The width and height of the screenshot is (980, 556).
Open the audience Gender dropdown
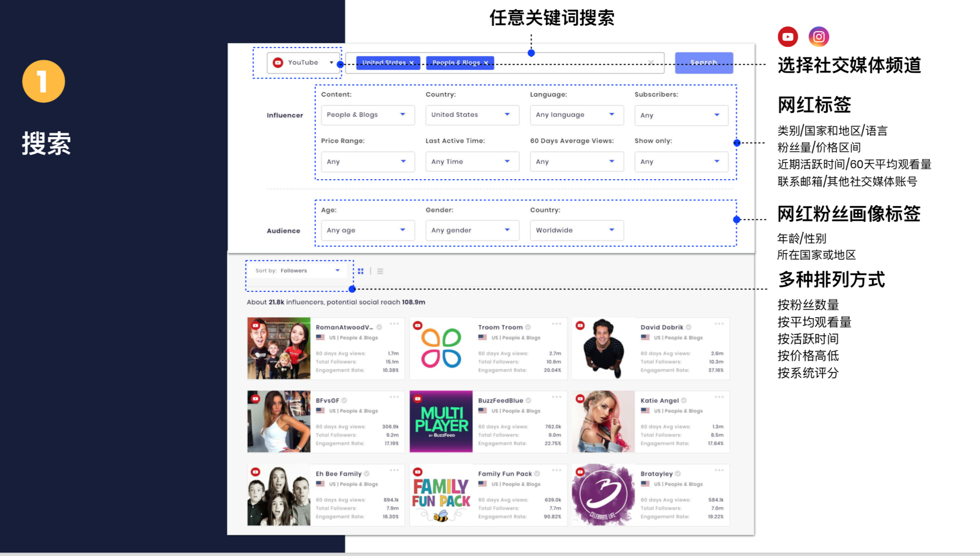tap(472, 230)
